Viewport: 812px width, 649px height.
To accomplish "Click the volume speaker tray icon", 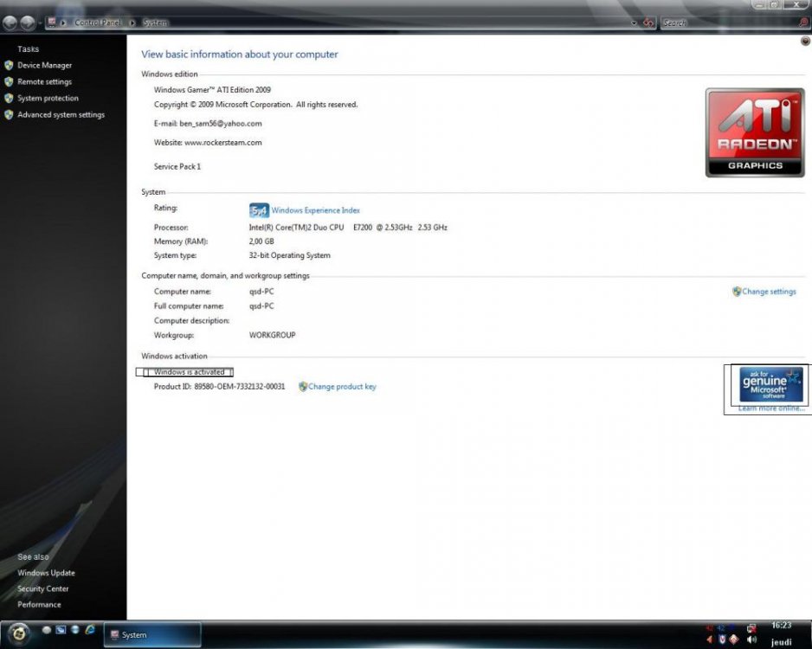I will click(751, 640).
